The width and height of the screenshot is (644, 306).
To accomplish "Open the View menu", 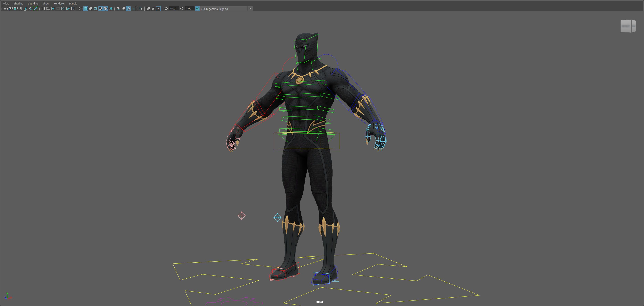I will [6, 3].
